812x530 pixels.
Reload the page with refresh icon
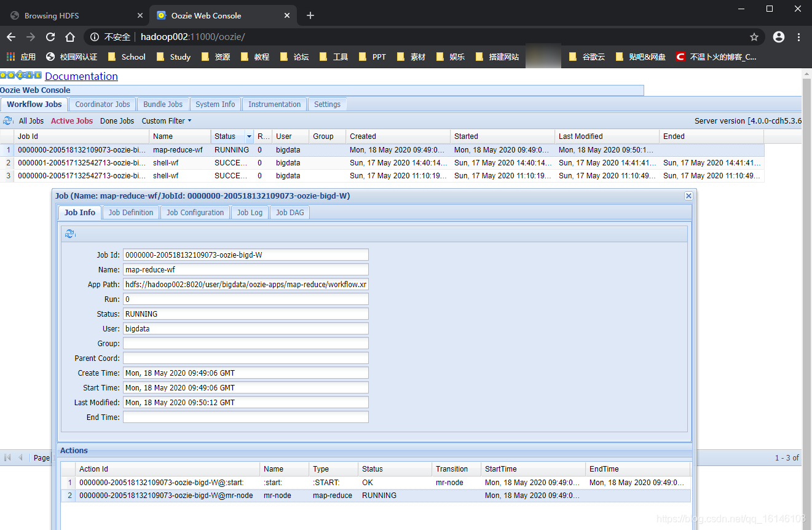pyautogui.click(x=50, y=37)
